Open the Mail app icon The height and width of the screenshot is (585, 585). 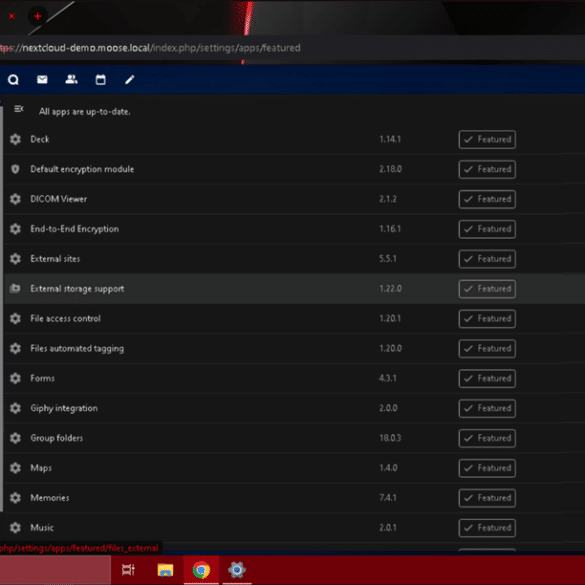[42, 79]
